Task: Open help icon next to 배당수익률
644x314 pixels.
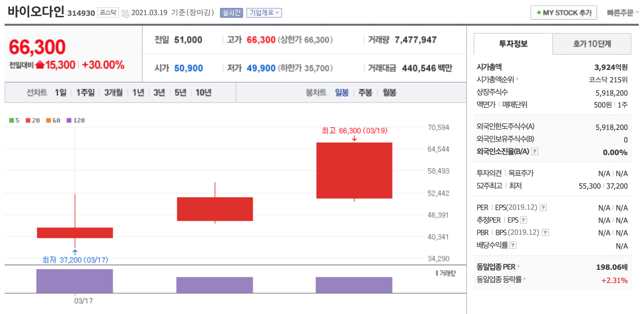Action: (x=513, y=245)
